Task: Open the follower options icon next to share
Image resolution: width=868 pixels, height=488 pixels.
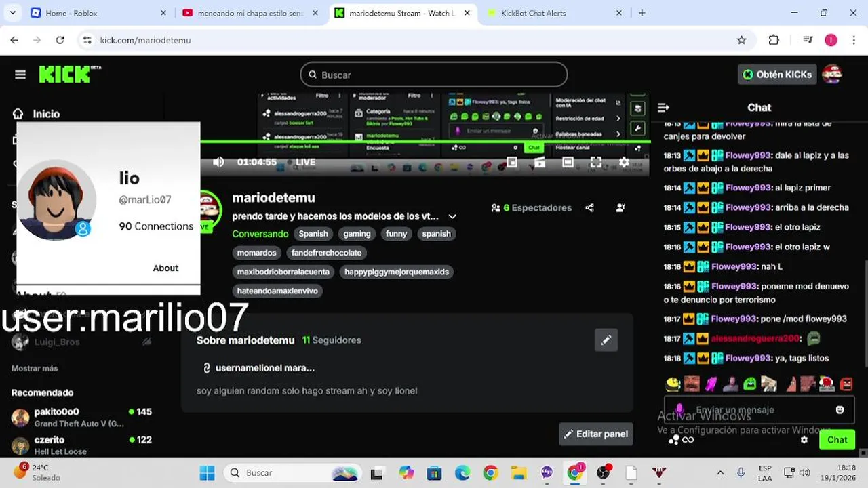Action: 620,208
